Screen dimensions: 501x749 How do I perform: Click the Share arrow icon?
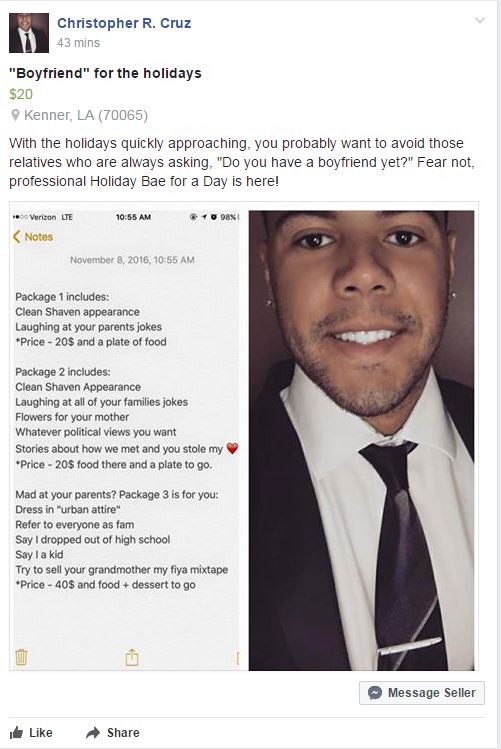point(93,733)
